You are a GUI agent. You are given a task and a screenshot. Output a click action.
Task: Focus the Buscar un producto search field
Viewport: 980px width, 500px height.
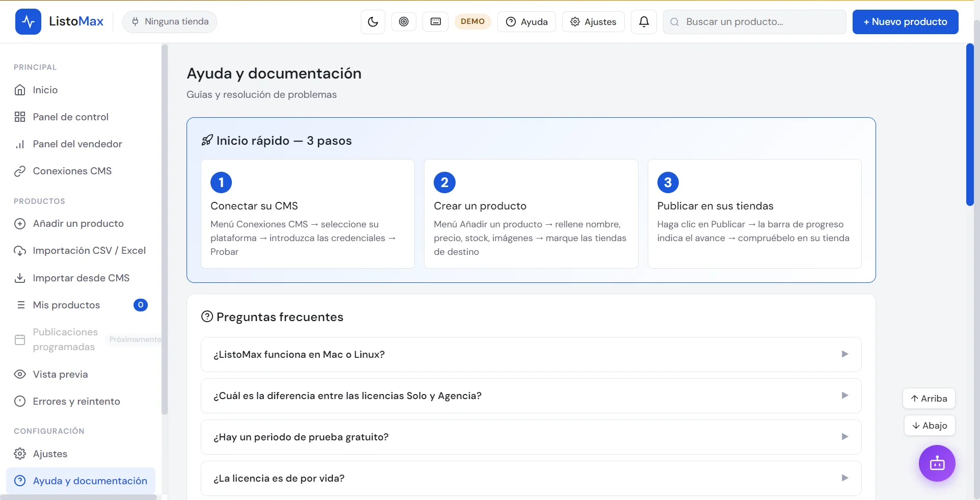(754, 22)
